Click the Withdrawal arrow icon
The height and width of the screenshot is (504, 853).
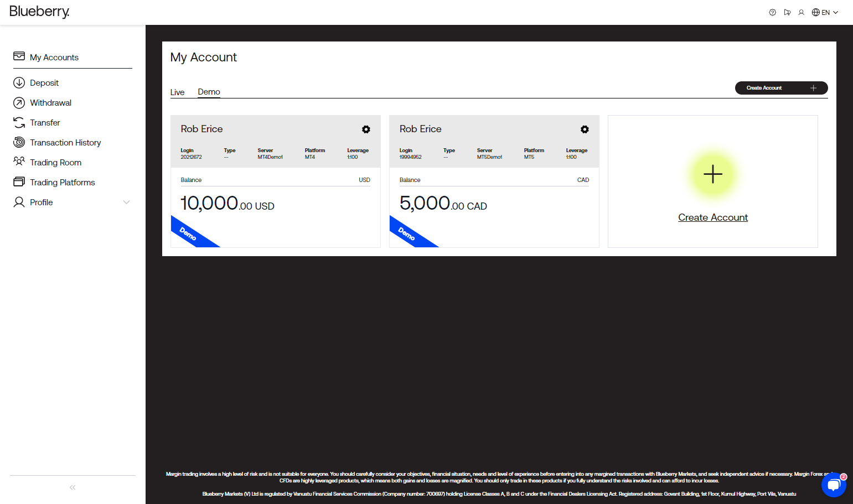tap(19, 103)
